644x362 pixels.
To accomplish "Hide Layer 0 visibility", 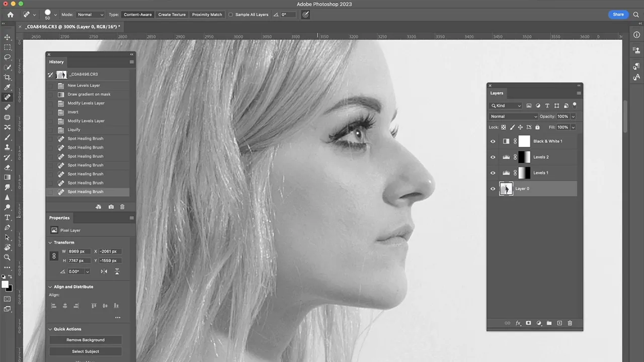I will [493, 189].
